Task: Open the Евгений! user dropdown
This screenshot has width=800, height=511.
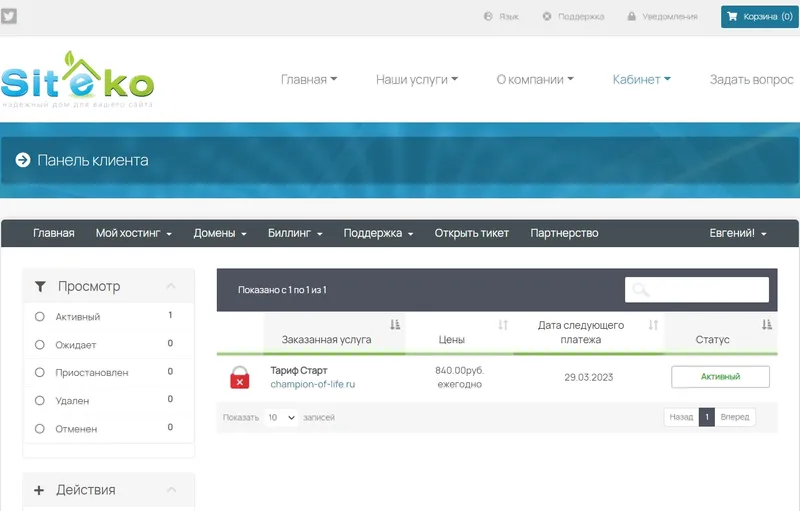Action: point(738,233)
